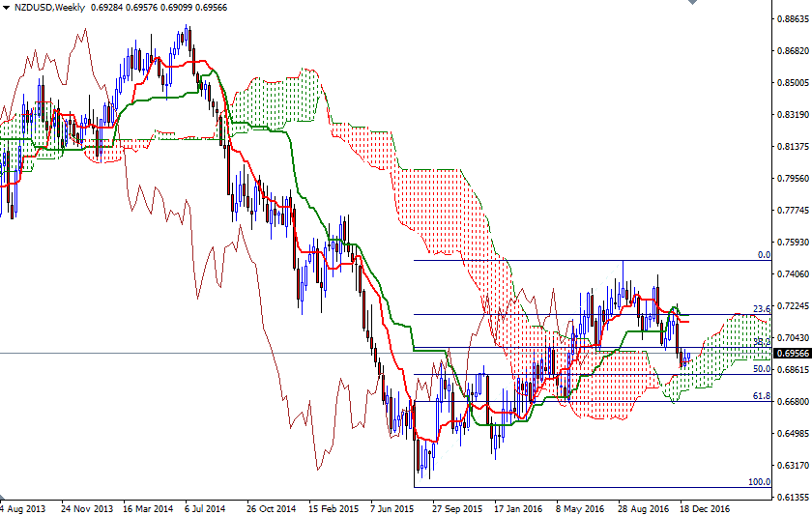This screenshot has width=812, height=516.
Task: Click price axis label 0.83190
Action: [x=793, y=115]
